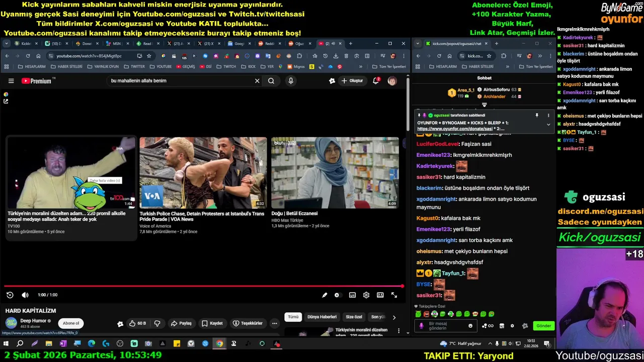The width and height of the screenshot is (644, 362).
Task: Click the taskbar weather widget Hafif yağmur
Action: 460,344
